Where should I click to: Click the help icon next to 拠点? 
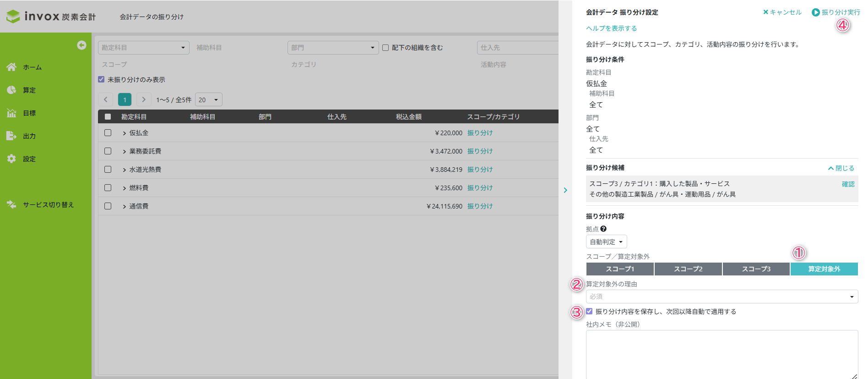pyautogui.click(x=603, y=229)
